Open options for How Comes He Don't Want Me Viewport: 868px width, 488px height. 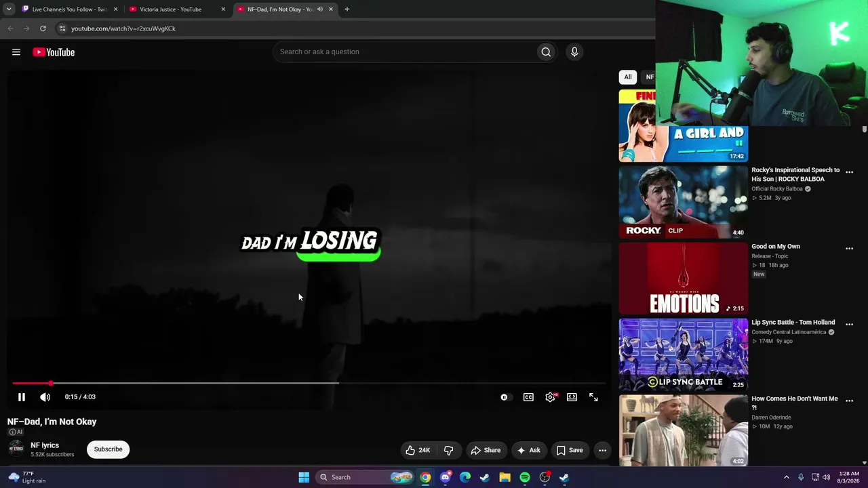(849, 401)
